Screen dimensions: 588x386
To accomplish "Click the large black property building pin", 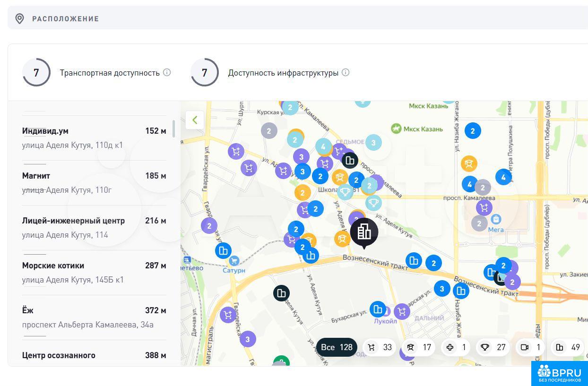I will [x=364, y=232].
